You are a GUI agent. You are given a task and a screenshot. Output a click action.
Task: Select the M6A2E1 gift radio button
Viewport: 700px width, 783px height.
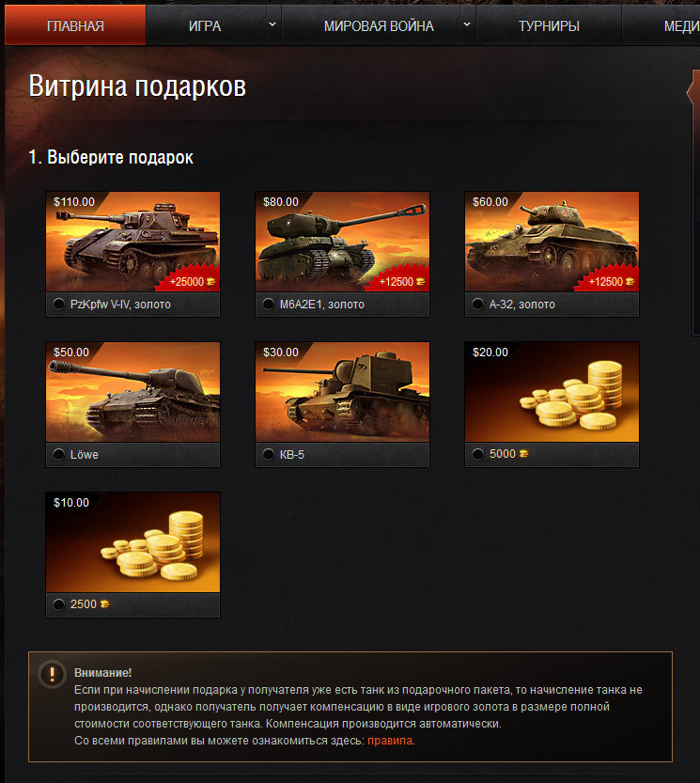pyautogui.click(x=269, y=304)
